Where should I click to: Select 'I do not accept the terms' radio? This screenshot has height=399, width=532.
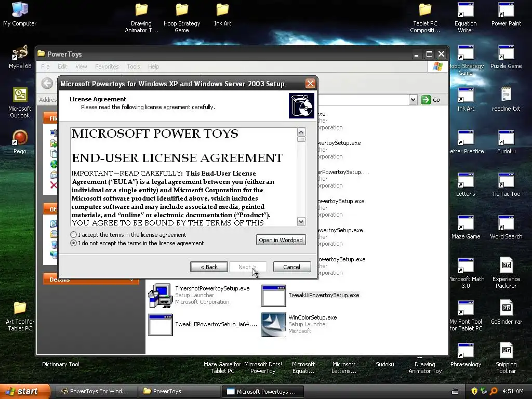pyautogui.click(x=73, y=243)
